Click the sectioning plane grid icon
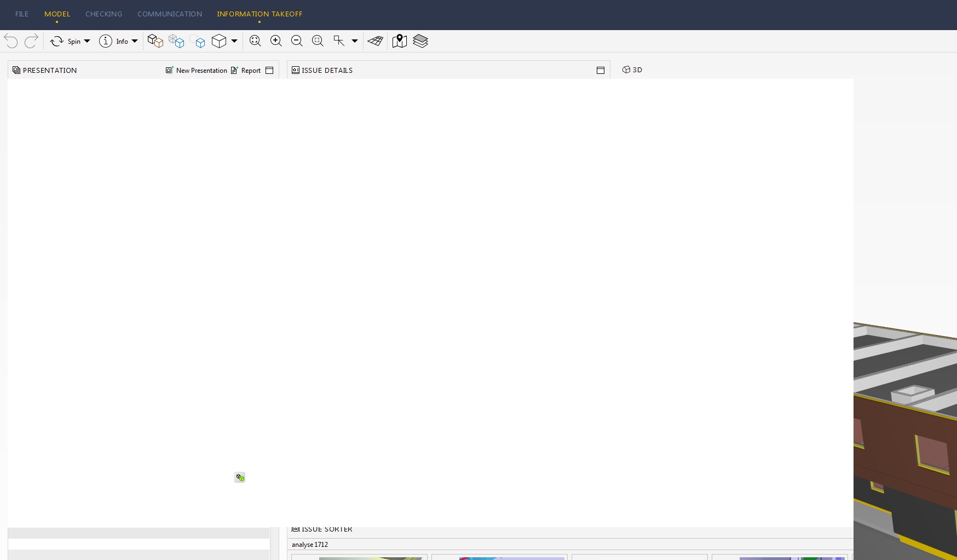Screen dimensions: 957x560 pos(376,41)
